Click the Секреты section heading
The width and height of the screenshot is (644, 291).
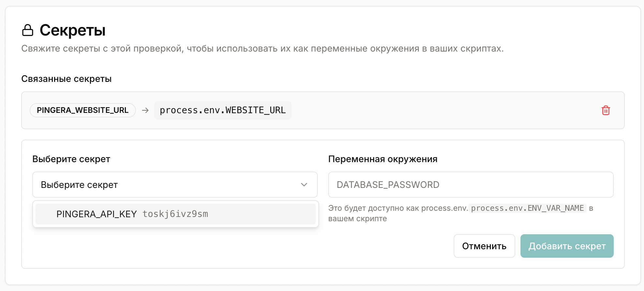pyautogui.click(x=72, y=30)
